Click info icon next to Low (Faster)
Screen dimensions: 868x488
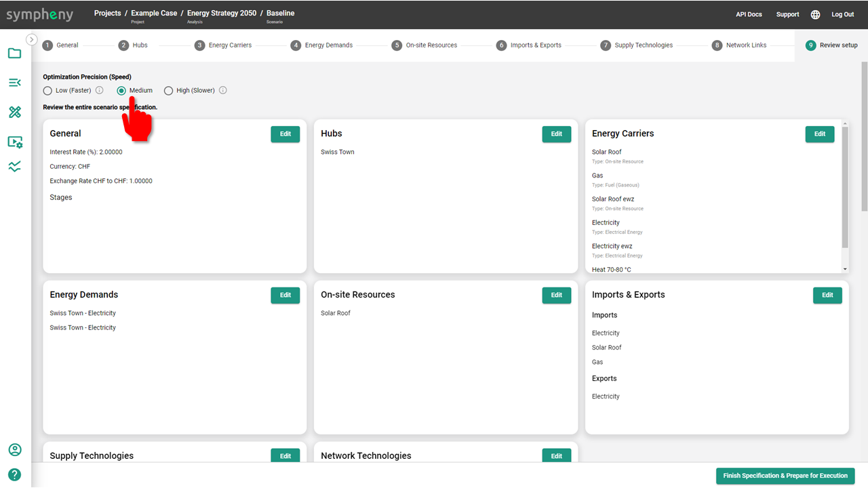coord(100,90)
